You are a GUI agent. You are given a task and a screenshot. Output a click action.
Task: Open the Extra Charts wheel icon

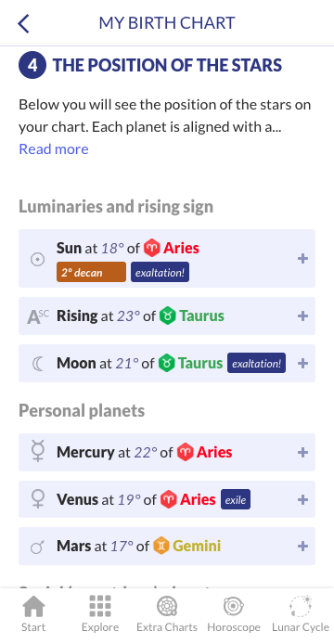(x=167, y=607)
